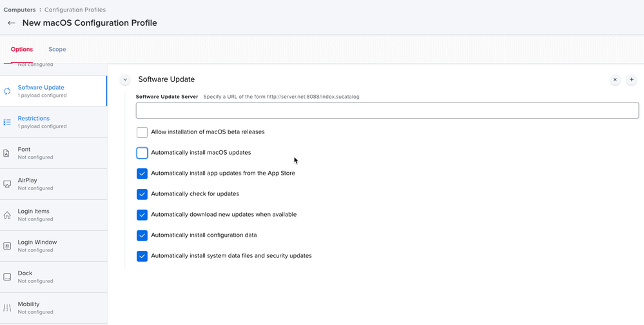Switch to the Options tab

coord(22,49)
